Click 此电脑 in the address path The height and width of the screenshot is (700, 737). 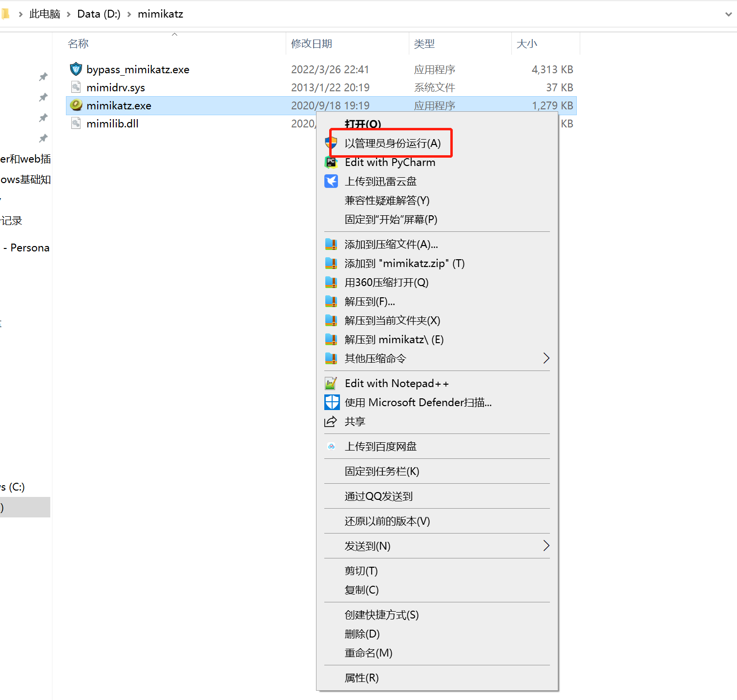[x=44, y=14]
